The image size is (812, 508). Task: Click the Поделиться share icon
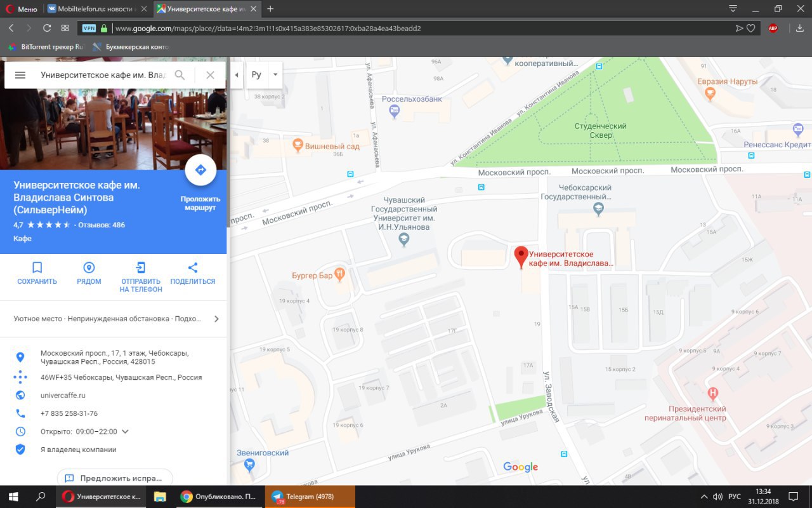193,267
